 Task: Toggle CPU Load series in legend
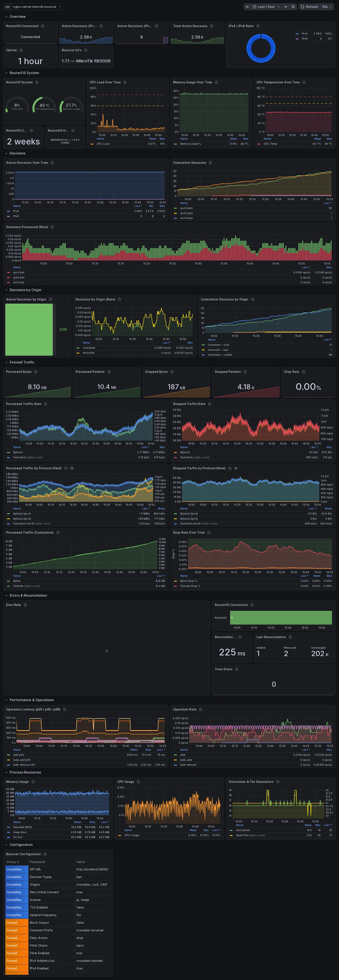point(103,144)
